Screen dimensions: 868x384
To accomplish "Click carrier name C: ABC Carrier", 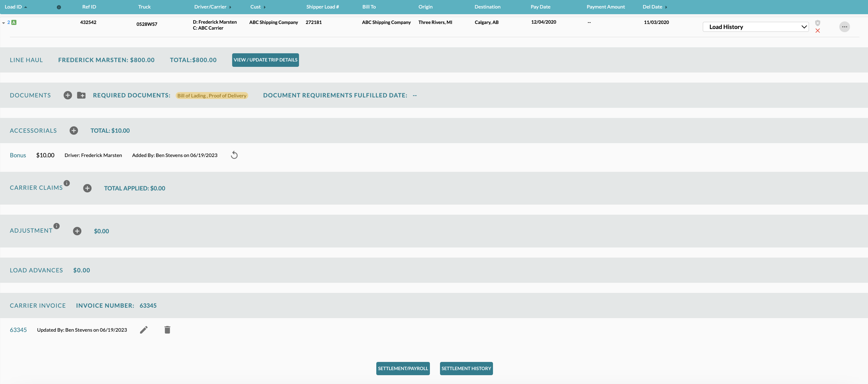I will [208, 28].
